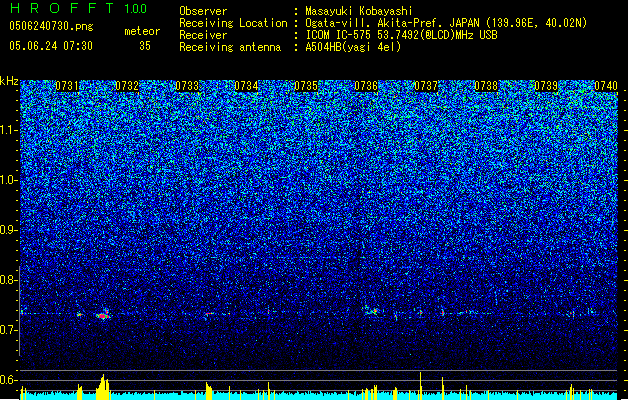Click the date stamp 05.06.24 07:30
This screenshot has width=629, height=400.
[x=51, y=46]
